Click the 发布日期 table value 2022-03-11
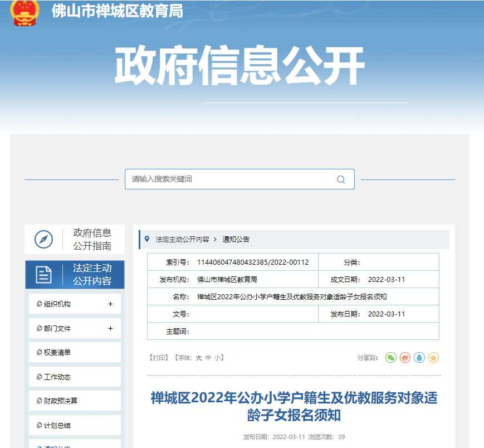Image resolution: width=484 pixels, height=448 pixels. 387,314
